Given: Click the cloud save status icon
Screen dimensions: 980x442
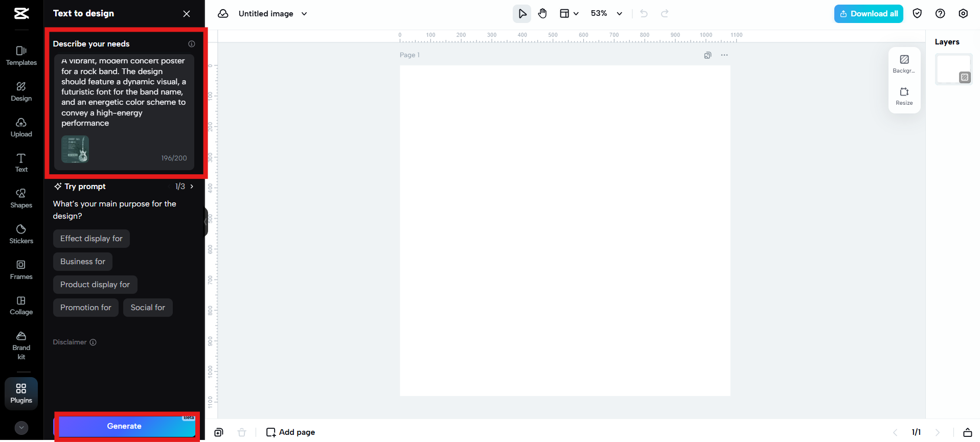Looking at the screenshot, I should pyautogui.click(x=223, y=14).
